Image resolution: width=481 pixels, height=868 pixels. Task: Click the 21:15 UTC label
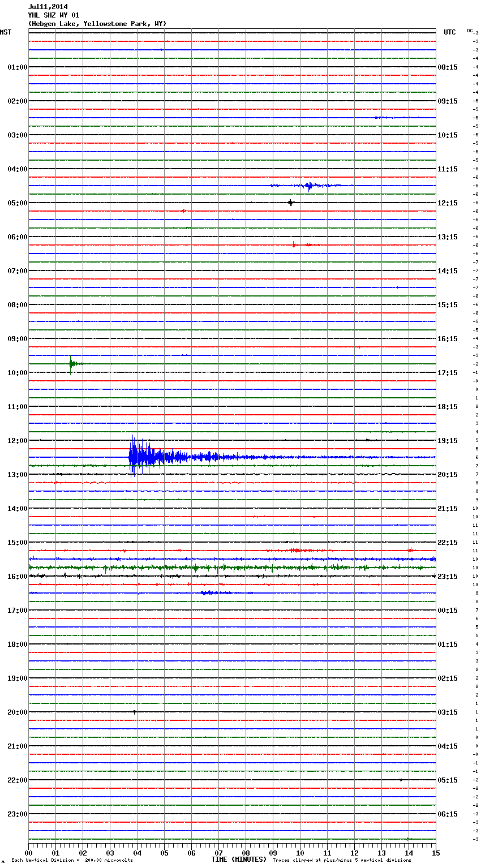tap(448, 509)
